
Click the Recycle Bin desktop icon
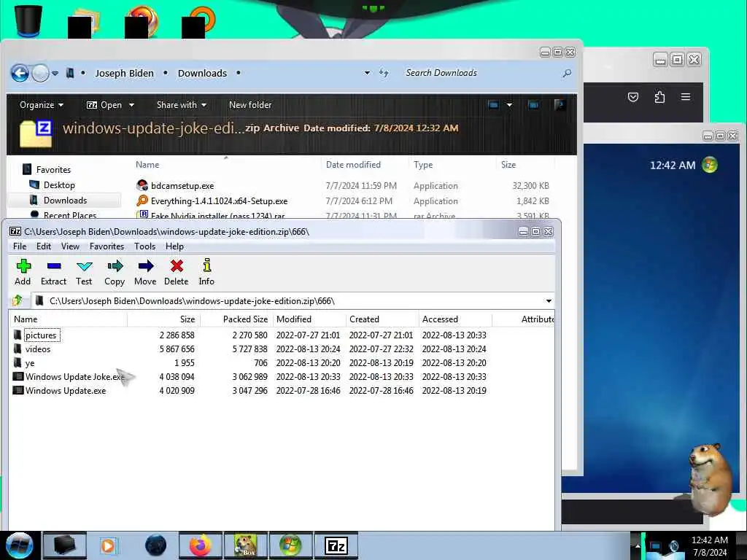pyautogui.click(x=28, y=20)
